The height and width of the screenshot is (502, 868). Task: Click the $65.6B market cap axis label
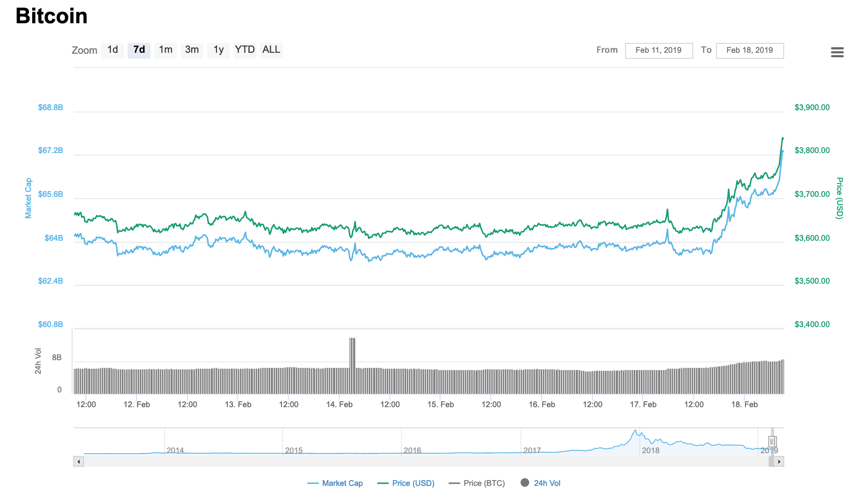[51, 194]
